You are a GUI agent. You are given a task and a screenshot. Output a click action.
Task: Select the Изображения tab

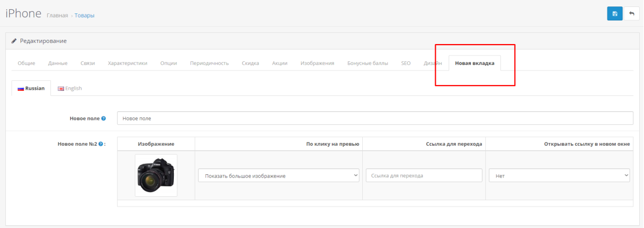317,63
